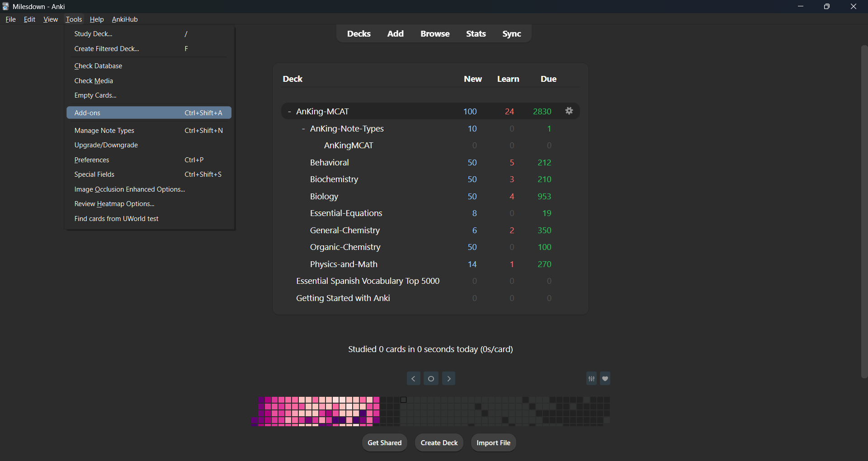Open the General-Chemistry deck
Image resolution: width=868 pixels, height=461 pixels.
pyautogui.click(x=345, y=230)
